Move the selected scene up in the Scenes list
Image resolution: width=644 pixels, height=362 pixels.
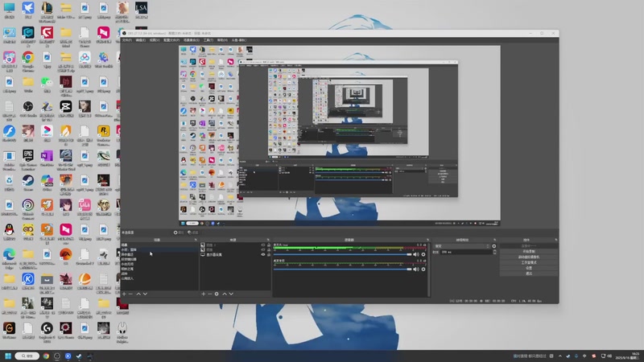coord(138,294)
